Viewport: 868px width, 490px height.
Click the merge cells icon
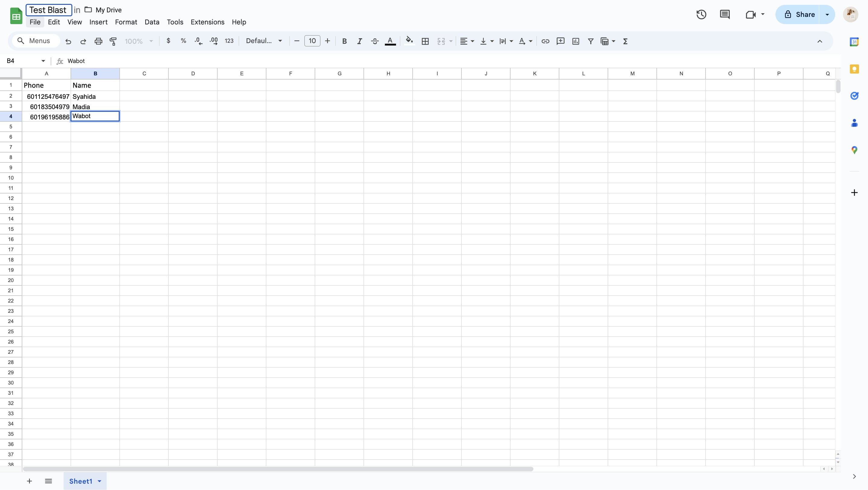[x=441, y=41]
